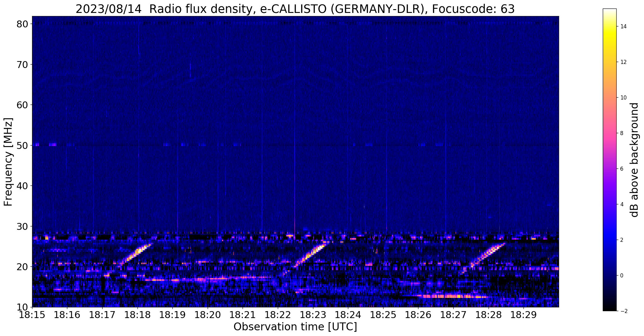Click the '18:16' time tick label
This screenshot has height=336, width=644.
point(67,315)
